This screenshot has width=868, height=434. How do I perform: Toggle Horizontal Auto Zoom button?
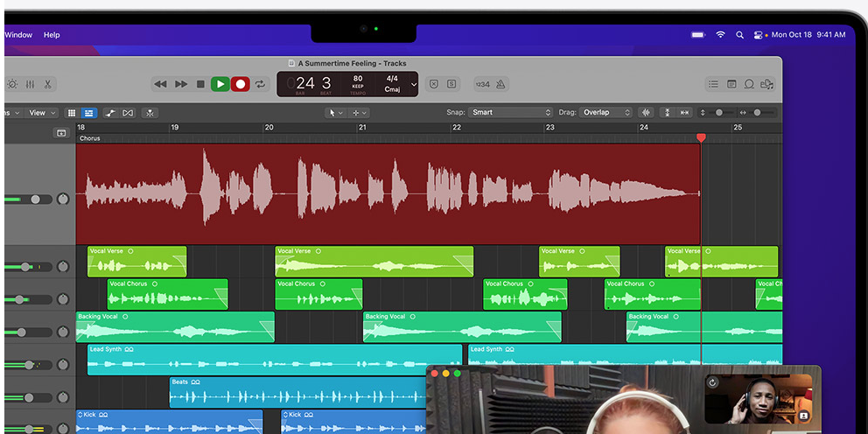685,112
